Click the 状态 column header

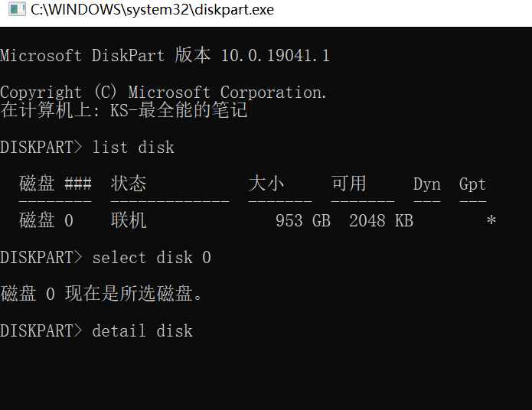coord(129,184)
